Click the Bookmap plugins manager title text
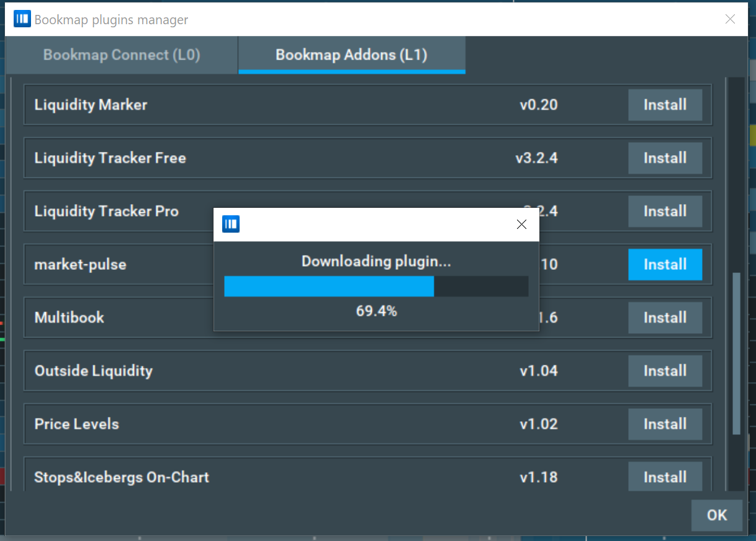The height and width of the screenshot is (541, 756). pos(111,20)
